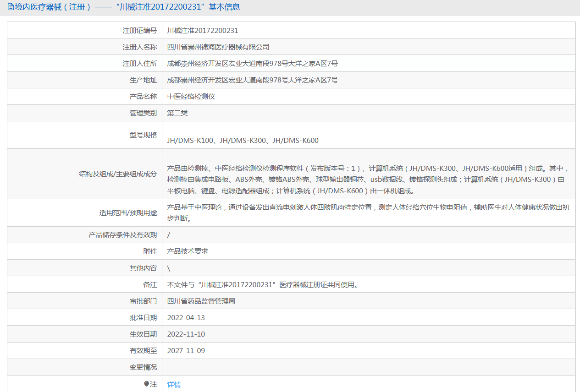Select product name 中医经络检测仪

click(x=191, y=96)
